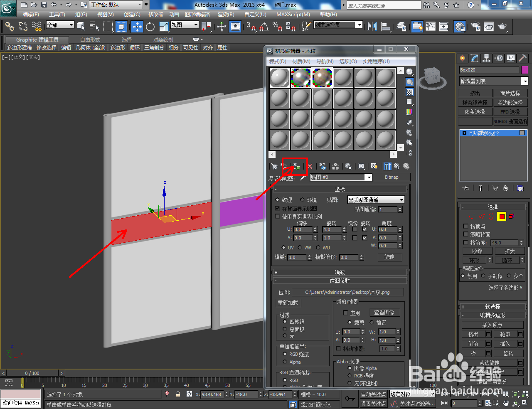The width and height of the screenshot is (532, 409).
Task: Open the 贴图 #0 name dropdown
Action: pos(368,177)
